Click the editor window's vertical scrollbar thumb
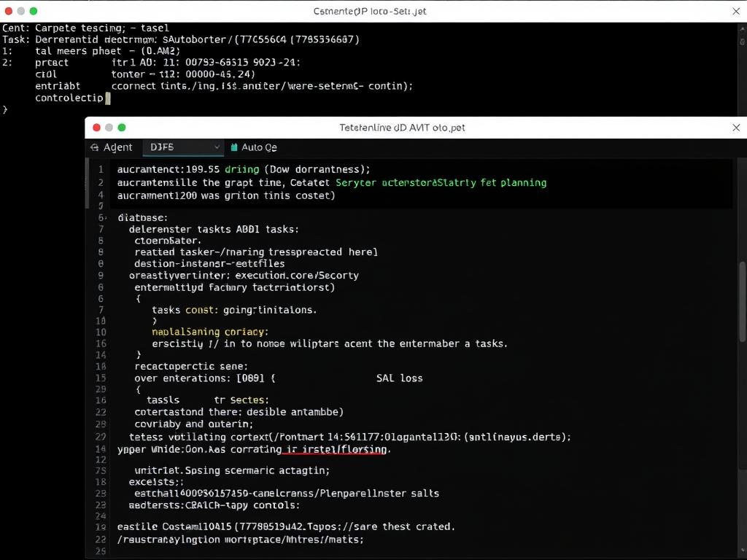 click(742, 301)
